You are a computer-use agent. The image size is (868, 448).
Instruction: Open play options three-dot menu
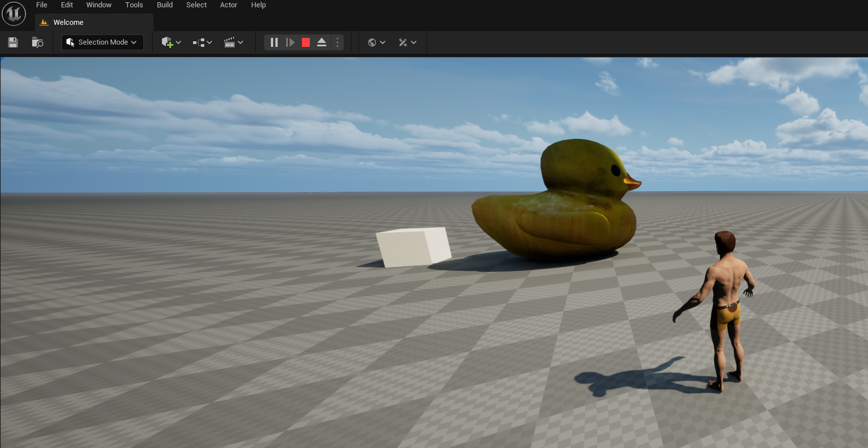coord(337,42)
